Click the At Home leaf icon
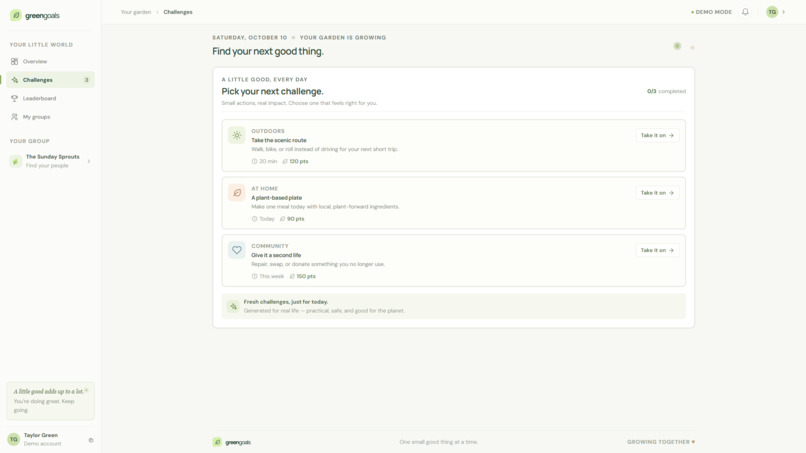Screen dimensions: 806x453 (237, 193)
